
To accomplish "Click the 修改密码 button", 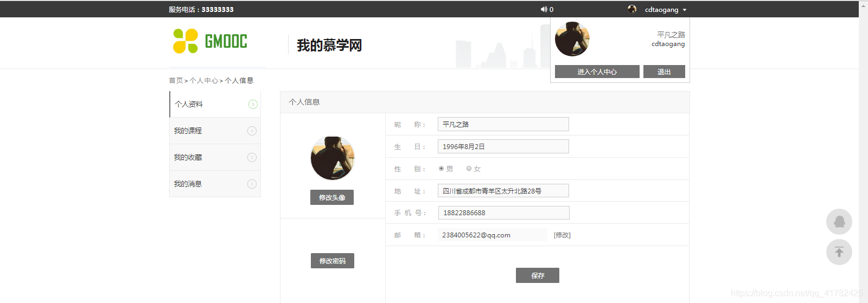I will click(x=333, y=261).
